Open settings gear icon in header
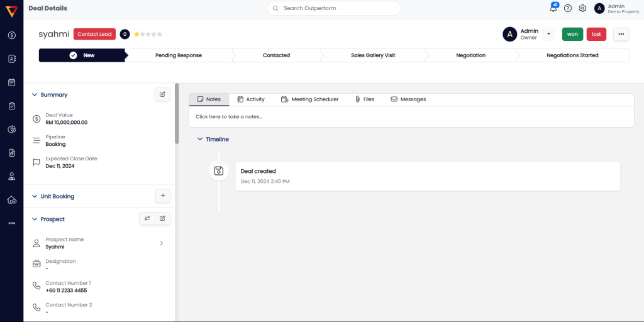Screen dimensions: 644x322 [x=582, y=8]
